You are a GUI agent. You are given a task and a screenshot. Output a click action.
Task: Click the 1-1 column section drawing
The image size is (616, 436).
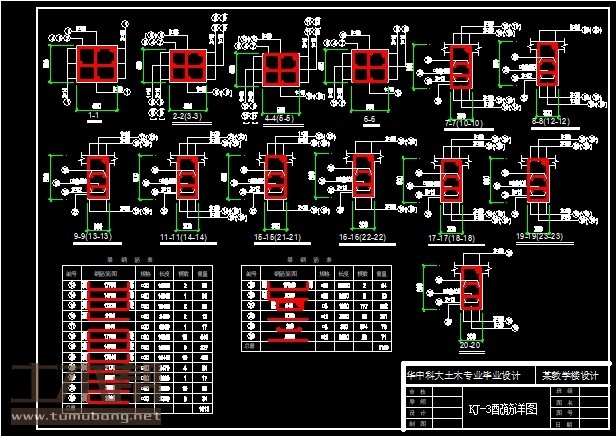click(96, 65)
